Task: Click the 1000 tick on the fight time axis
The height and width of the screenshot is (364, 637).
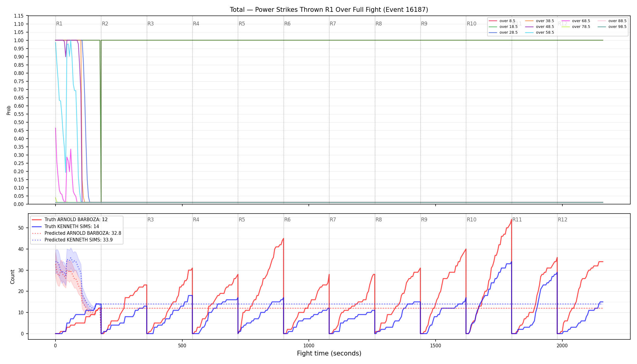Action: click(309, 345)
